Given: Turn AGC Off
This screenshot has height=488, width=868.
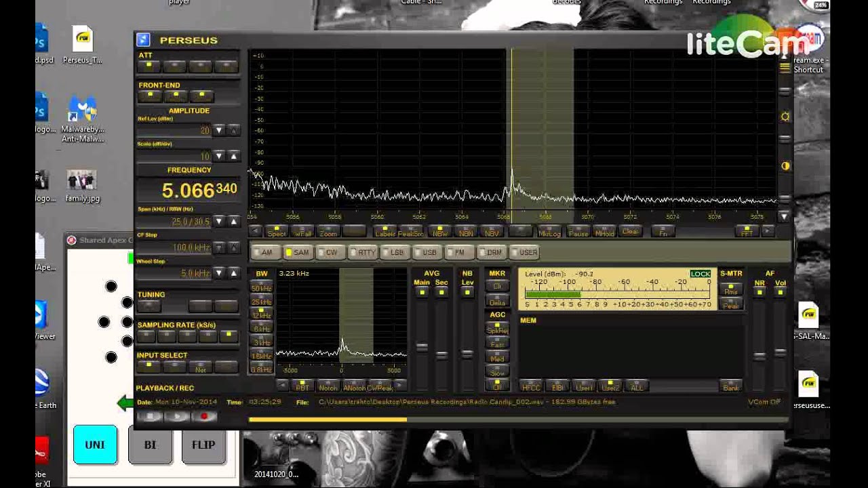Looking at the screenshot, I should [497, 386].
